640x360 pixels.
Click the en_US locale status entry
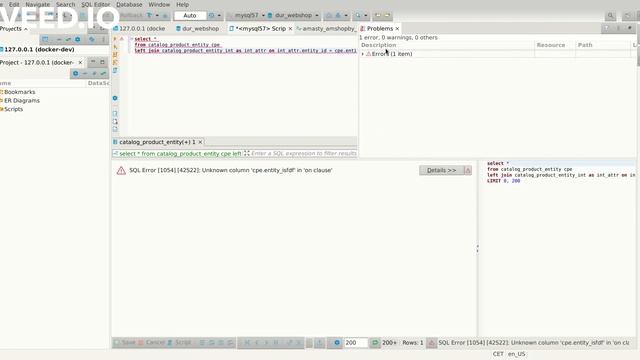pos(516,354)
